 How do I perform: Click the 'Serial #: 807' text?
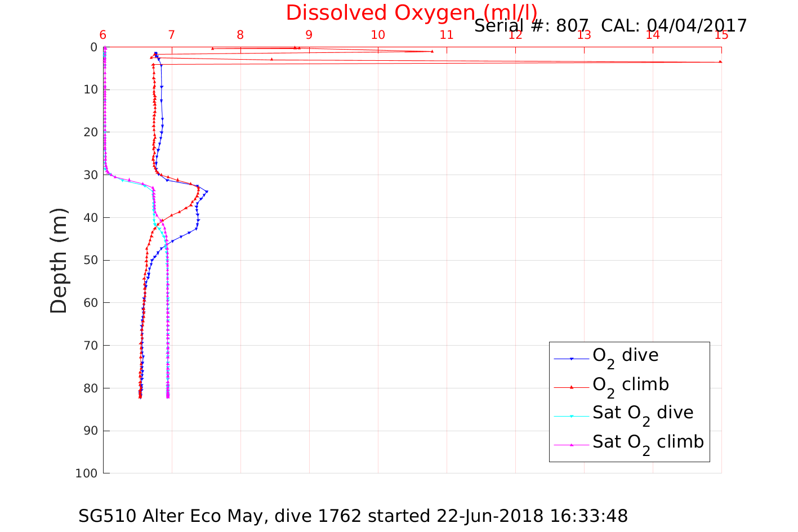(531, 26)
